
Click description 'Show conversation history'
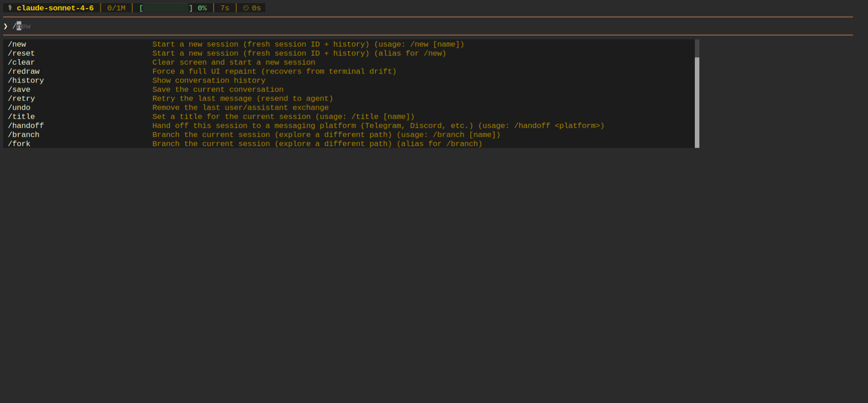tap(209, 80)
